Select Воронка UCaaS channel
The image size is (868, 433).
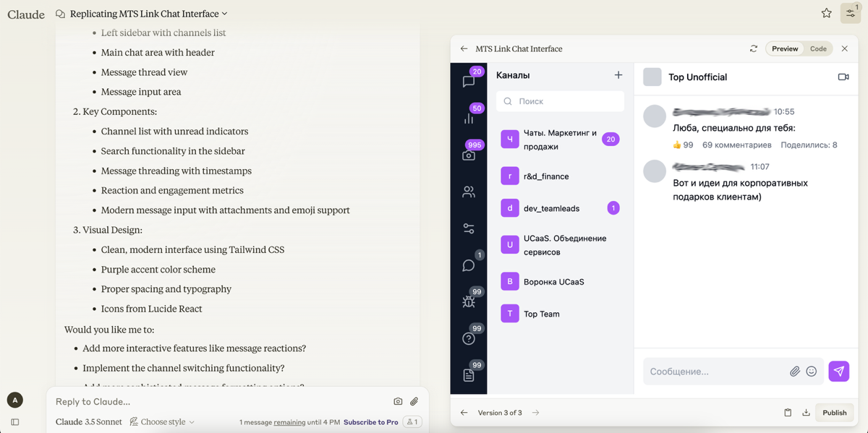click(x=561, y=281)
